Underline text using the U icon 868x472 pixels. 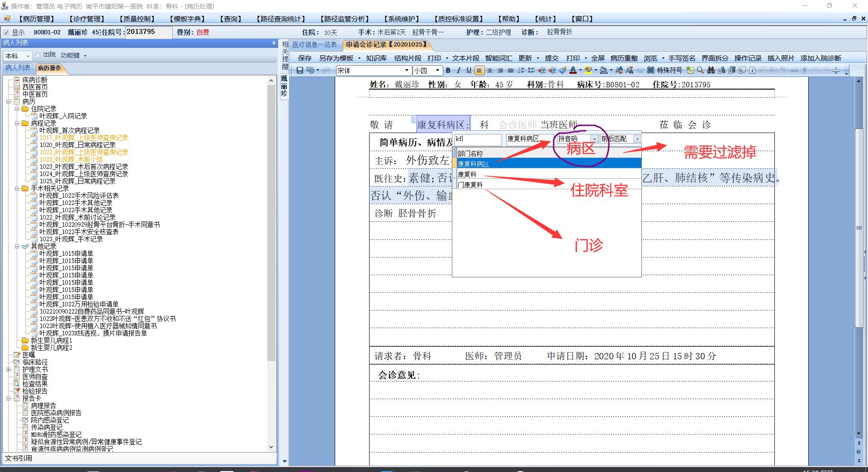coord(469,70)
